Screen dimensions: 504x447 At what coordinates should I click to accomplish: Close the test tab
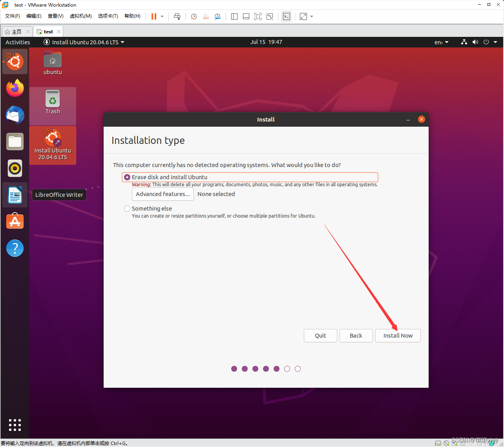(58, 32)
